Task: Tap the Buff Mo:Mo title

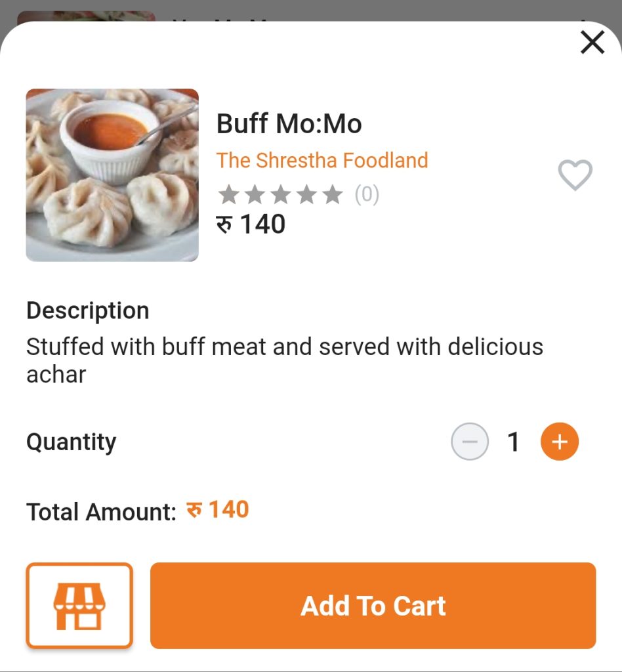Action: coord(289,124)
